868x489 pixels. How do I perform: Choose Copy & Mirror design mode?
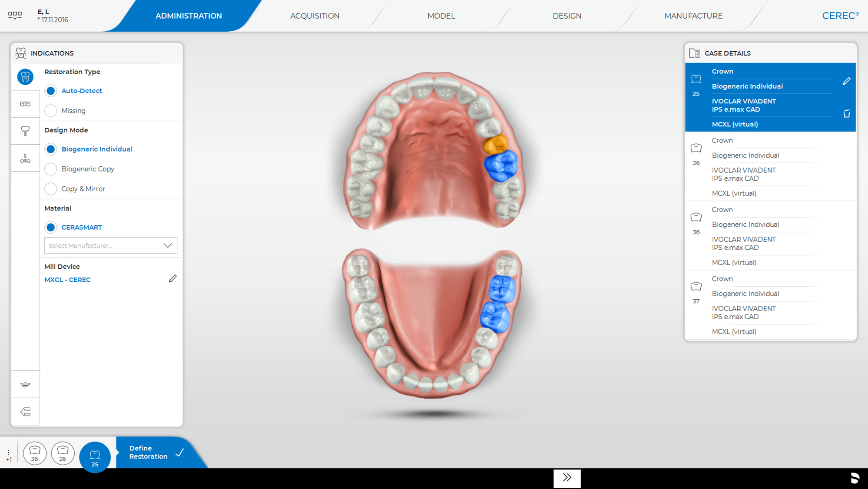51,189
